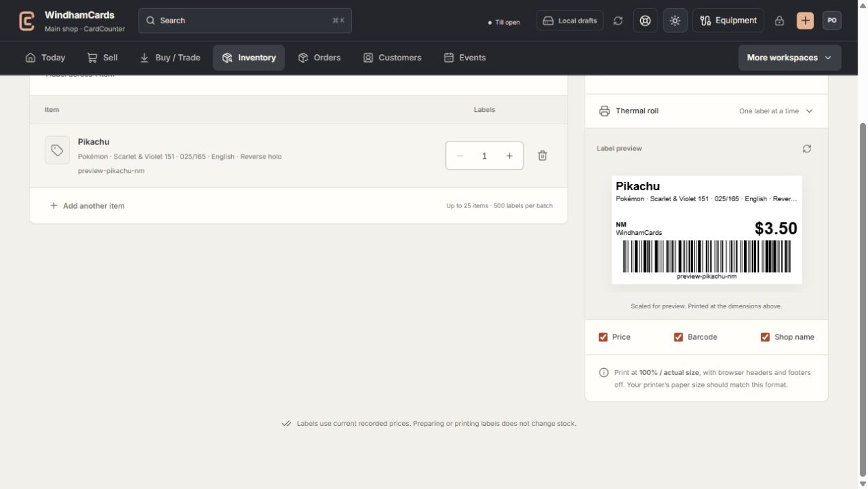This screenshot has width=868, height=489.
Task: Click the Item column header
Action: (x=52, y=110)
